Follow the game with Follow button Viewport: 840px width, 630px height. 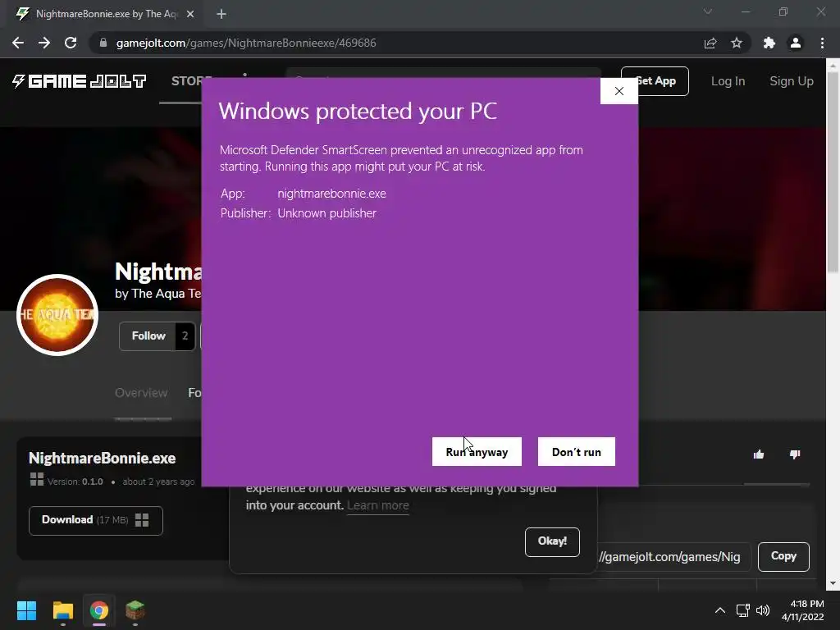(148, 336)
